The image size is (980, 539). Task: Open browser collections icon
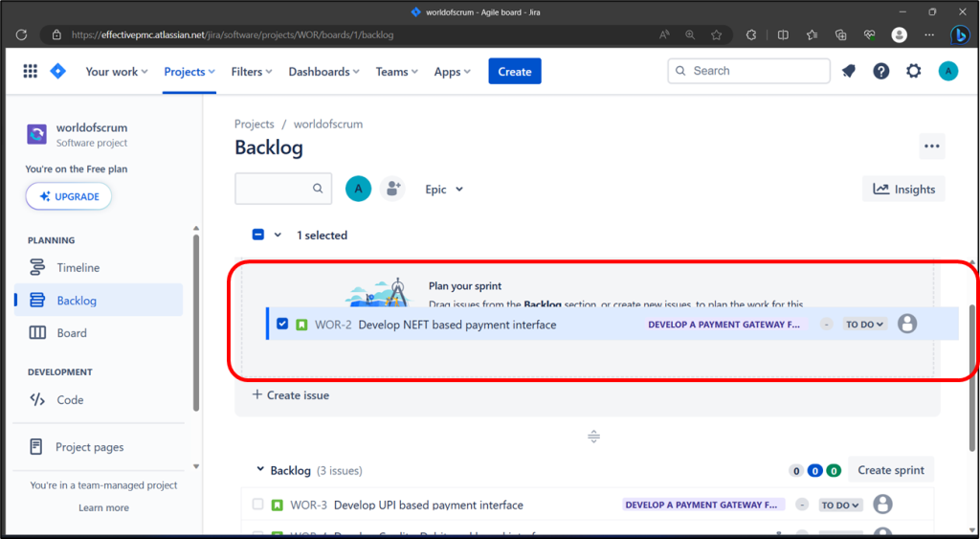coord(840,35)
